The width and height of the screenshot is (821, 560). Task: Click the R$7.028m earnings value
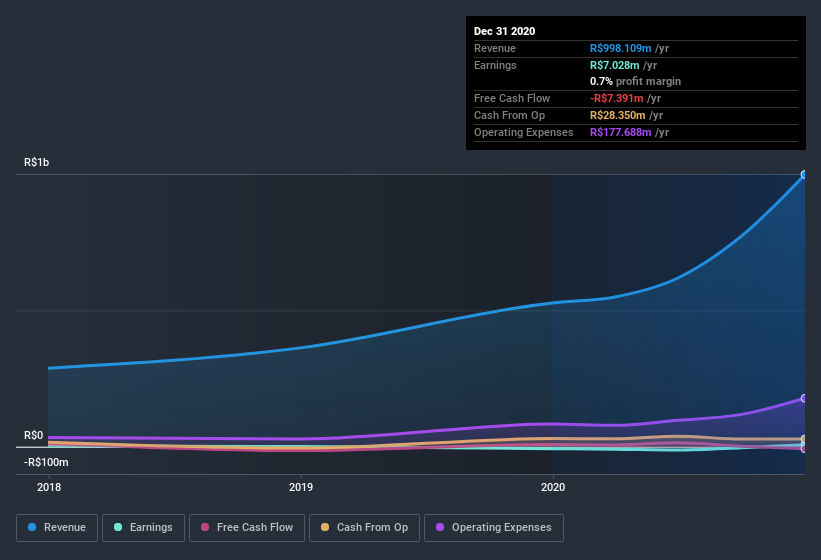point(615,65)
